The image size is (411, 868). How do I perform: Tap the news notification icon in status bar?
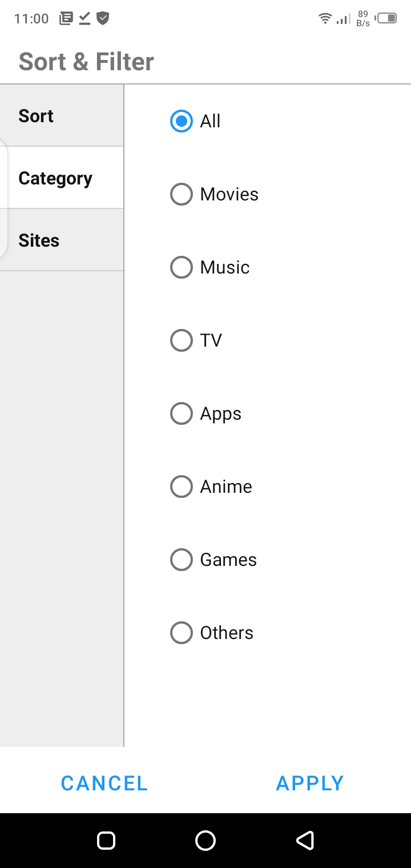(x=66, y=18)
